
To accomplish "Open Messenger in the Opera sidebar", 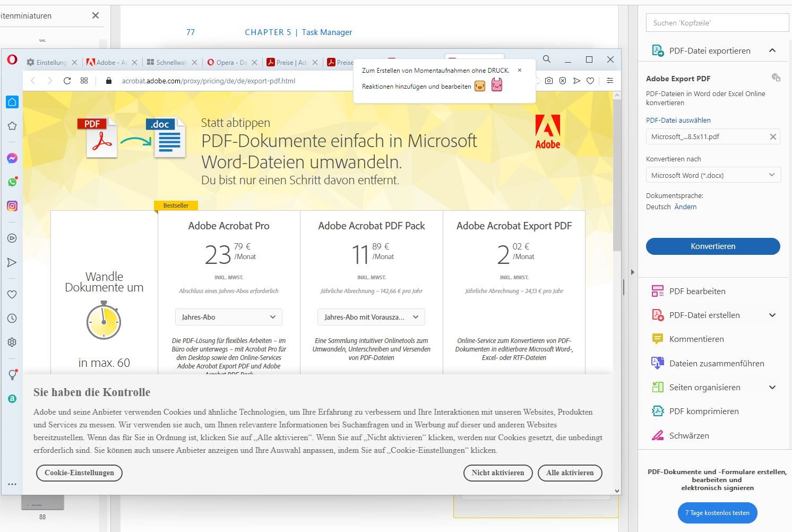I will pyautogui.click(x=12, y=158).
